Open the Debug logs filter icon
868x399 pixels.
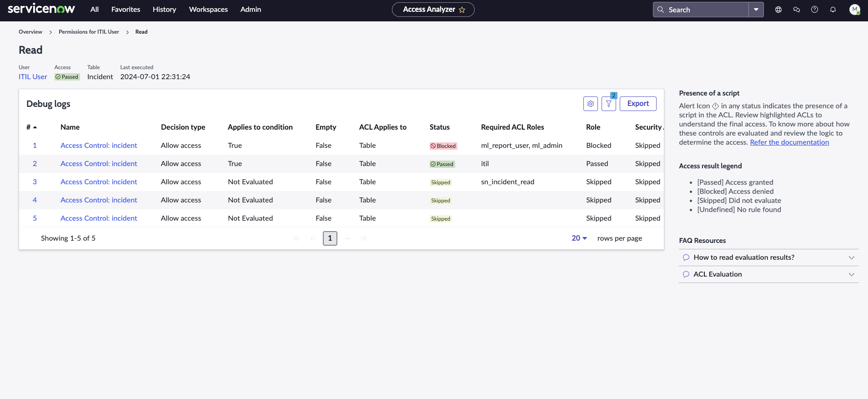click(x=609, y=104)
